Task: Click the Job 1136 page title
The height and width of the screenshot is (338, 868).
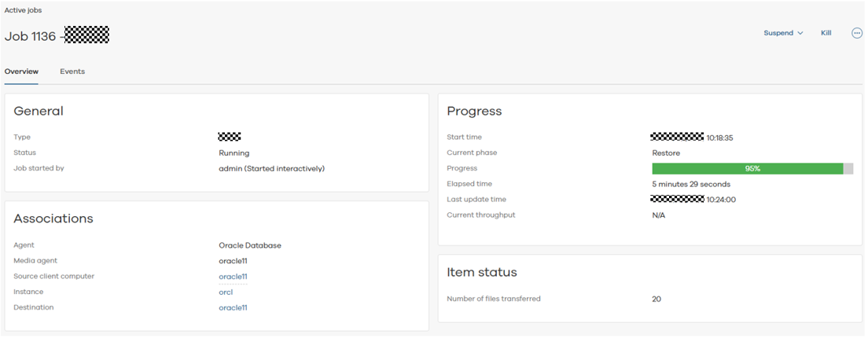Action: [31, 36]
